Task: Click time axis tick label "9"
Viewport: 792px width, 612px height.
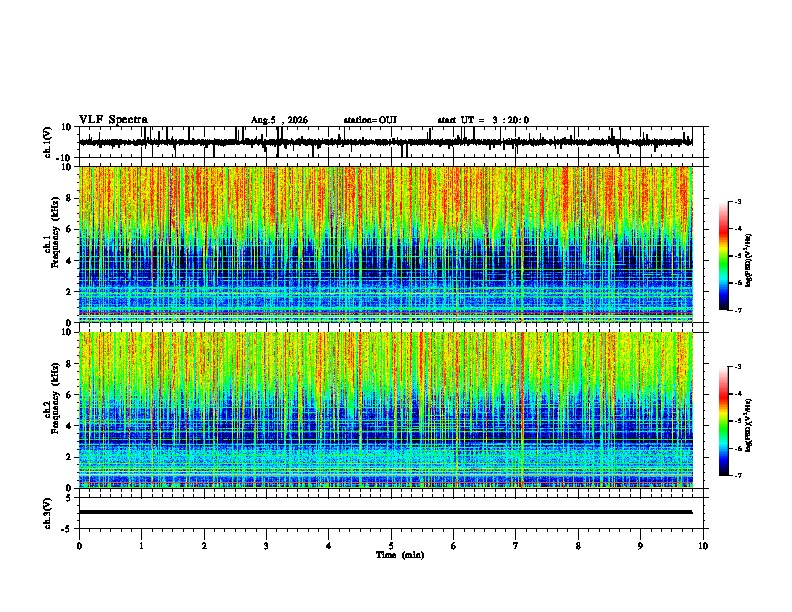Action: tap(640, 546)
